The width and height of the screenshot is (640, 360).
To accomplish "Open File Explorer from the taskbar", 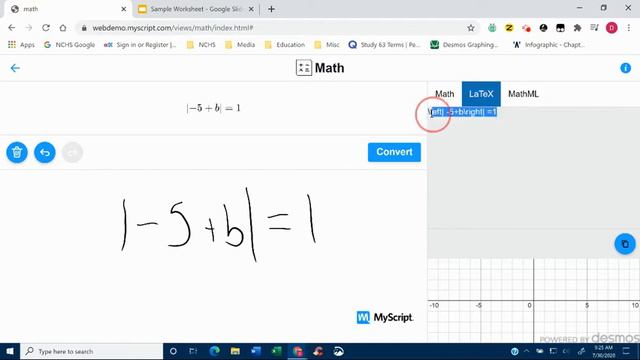I will pyautogui.click(x=235, y=351).
